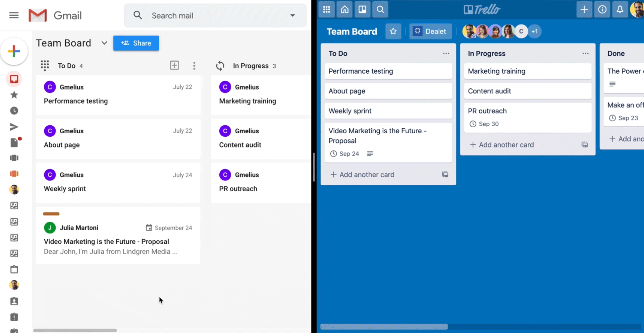Click the Gmail board horizontal scrollbar
Viewport: 644px width, 333px height.
75,330
